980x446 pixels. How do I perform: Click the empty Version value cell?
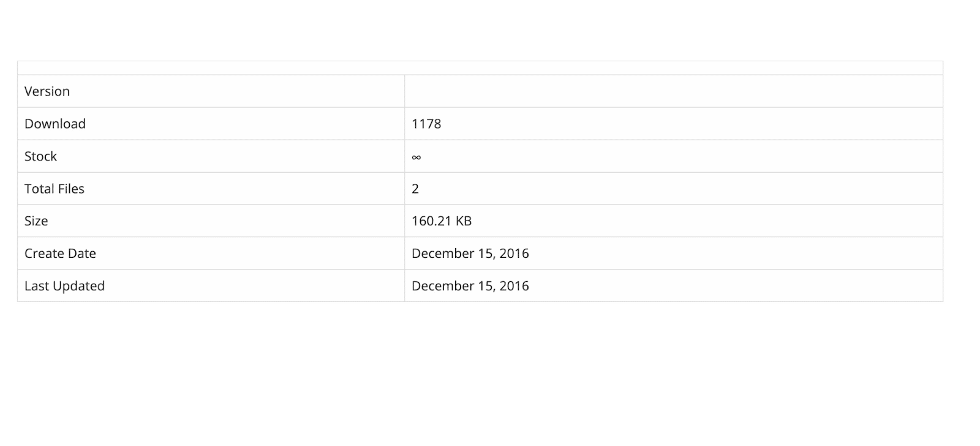pyautogui.click(x=674, y=91)
